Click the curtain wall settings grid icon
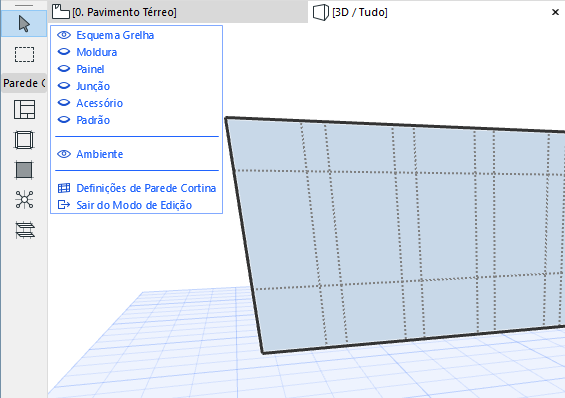The width and height of the screenshot is (565, 398). click(64, 188)
